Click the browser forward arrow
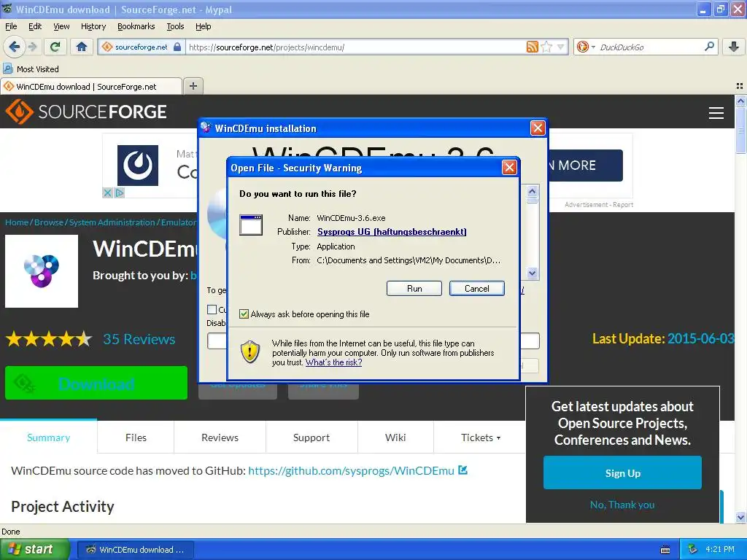Screen dimensions: 747x560 click(32, 47)
